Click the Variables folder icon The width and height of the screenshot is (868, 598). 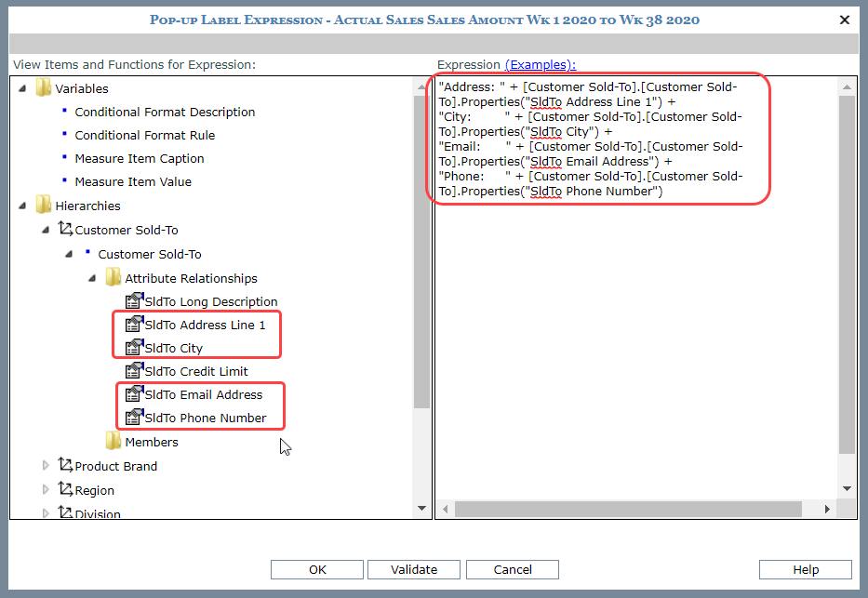point(43,88)
